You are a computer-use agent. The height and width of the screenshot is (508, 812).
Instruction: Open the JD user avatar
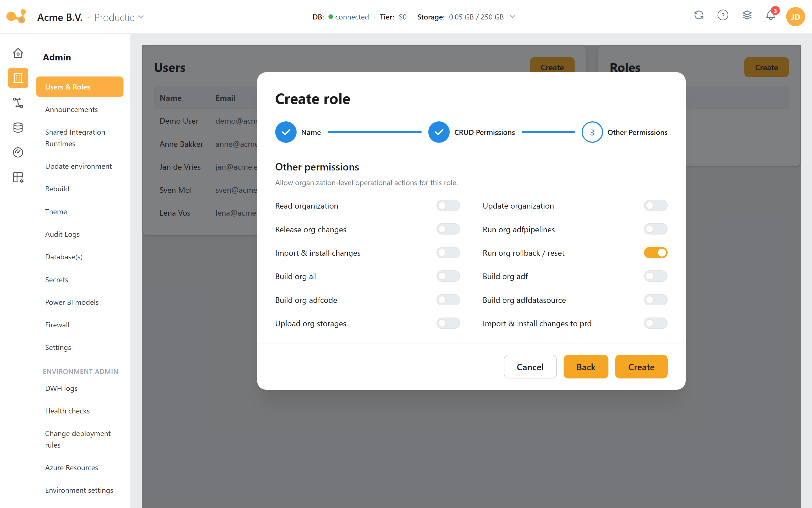click(795, 17)
